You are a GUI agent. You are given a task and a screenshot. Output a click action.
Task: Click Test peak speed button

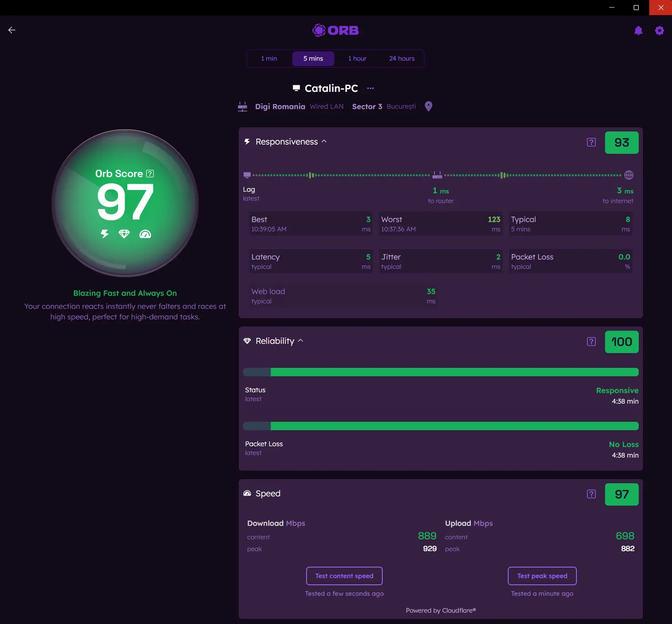tap(542, 576)
